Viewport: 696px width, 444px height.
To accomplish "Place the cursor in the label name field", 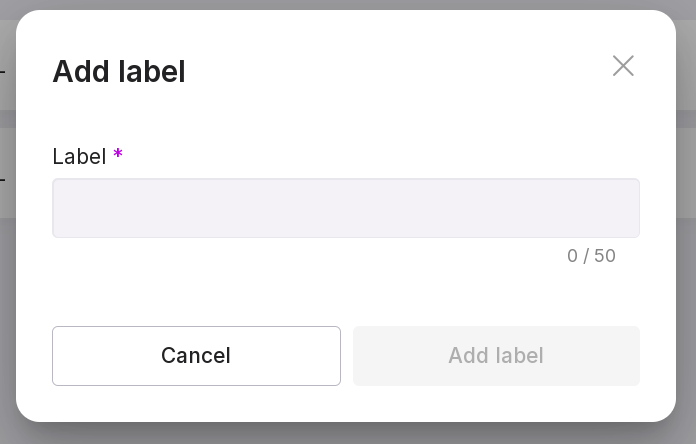I will pyautogui.click(x=345, y=208).
